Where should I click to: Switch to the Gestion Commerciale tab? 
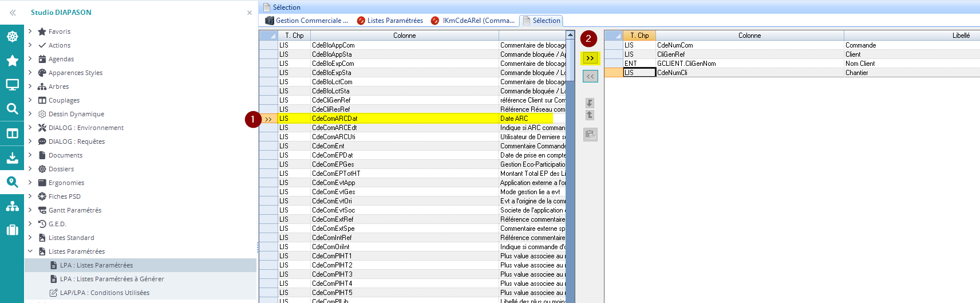(307, 21)
